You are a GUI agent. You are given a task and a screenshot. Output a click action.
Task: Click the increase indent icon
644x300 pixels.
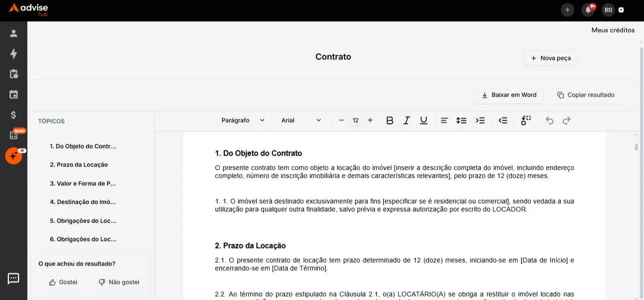[x=480, y=121]
